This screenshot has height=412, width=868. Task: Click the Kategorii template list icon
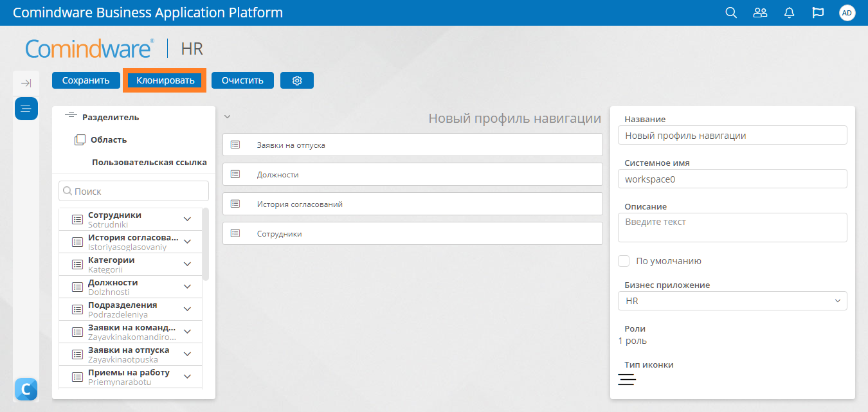pyautogui.click(x=77, y=264)
